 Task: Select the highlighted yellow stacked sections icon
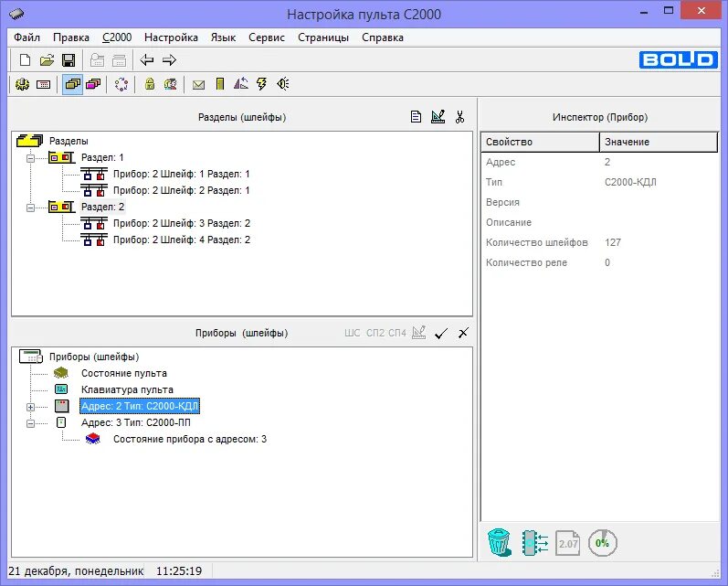coord(72,84)
